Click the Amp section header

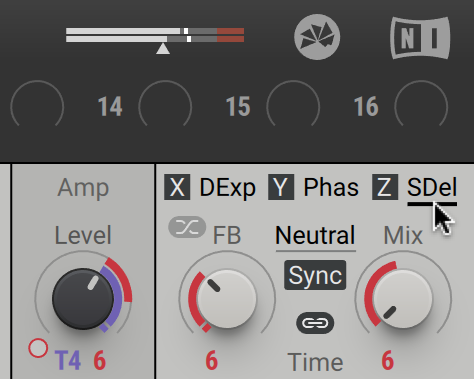tap(83, 188)
